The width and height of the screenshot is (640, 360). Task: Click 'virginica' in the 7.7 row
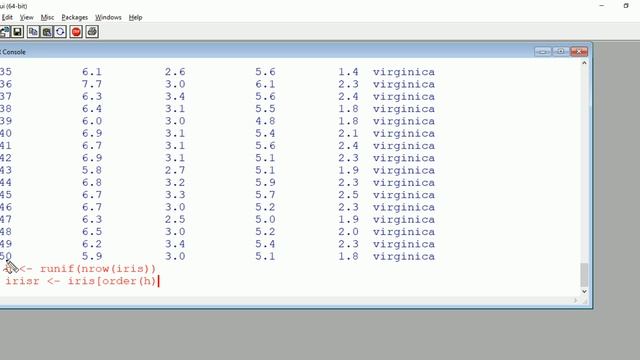pyautogui.click(x=404, y=84)
